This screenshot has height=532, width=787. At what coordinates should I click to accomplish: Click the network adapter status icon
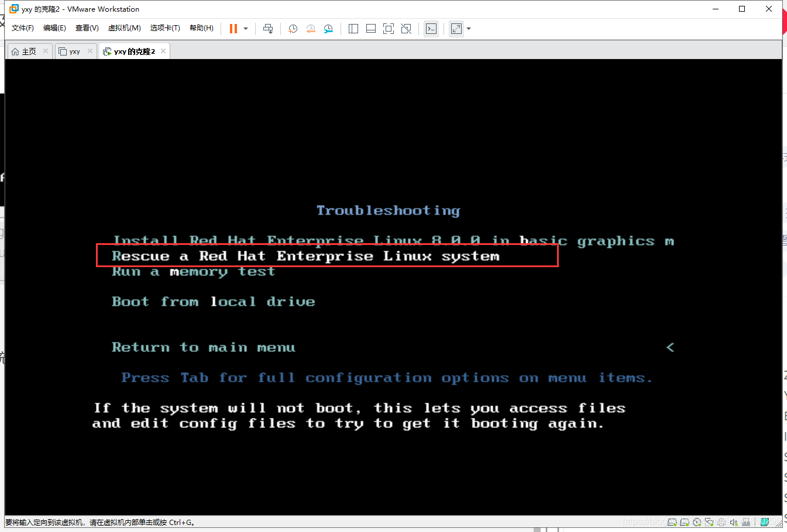point(709,522)
